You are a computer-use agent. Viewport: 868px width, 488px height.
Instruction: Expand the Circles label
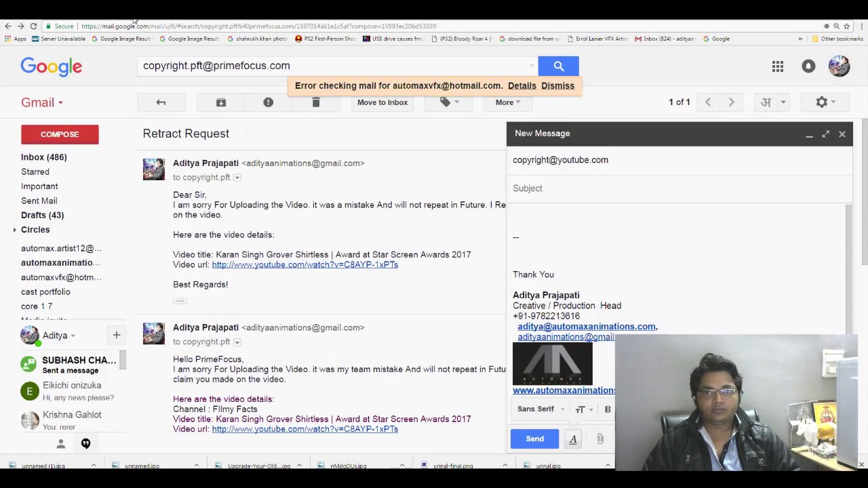pyautogui.click(x=15, y=230)
